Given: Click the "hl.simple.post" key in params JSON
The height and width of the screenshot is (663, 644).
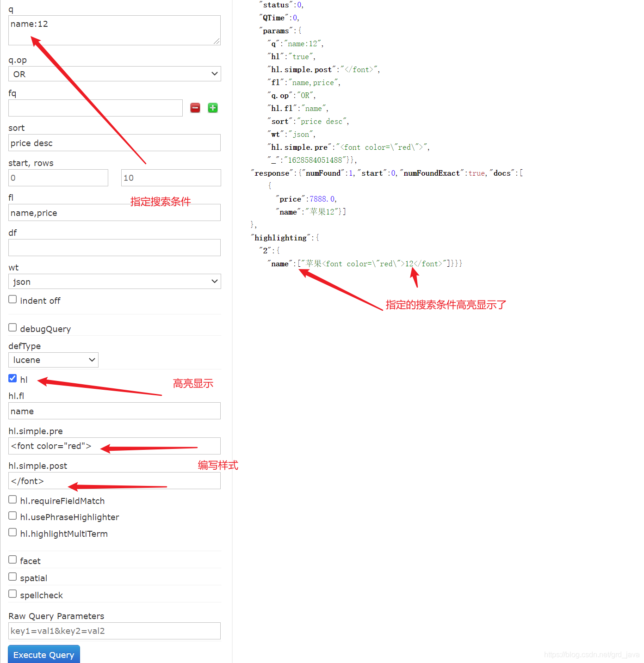Looking at the screenshot, I should pyautogui.click(x=301, y=69).
